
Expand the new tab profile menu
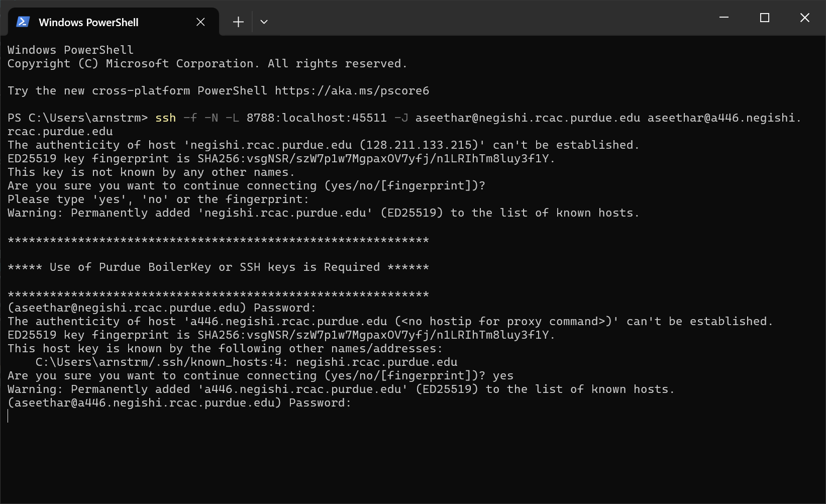coord(264,22)
